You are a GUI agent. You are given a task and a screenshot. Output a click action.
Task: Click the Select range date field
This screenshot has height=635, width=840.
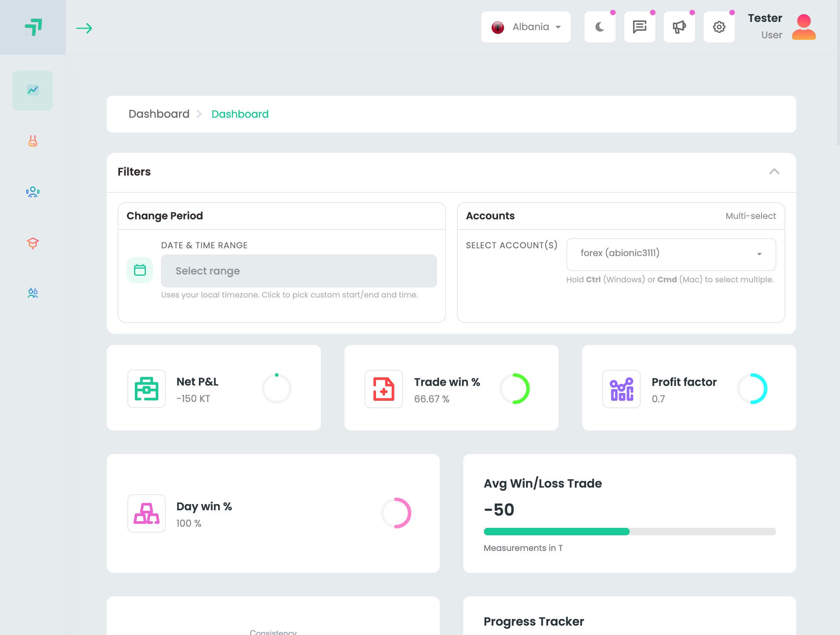tap(299, 271)
